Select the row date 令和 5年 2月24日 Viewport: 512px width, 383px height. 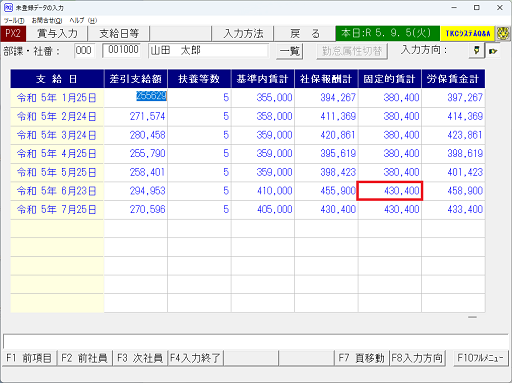point(57,116)
